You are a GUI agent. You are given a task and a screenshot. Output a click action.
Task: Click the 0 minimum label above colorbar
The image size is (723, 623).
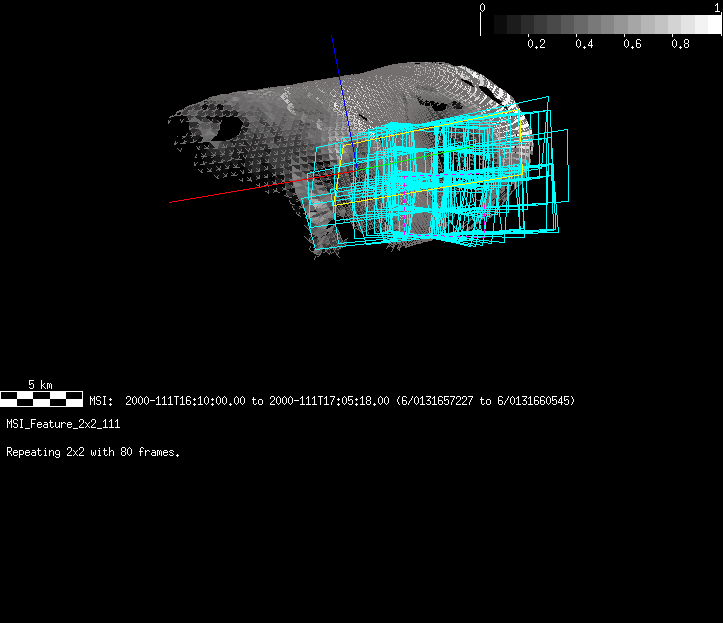(483, 7)
